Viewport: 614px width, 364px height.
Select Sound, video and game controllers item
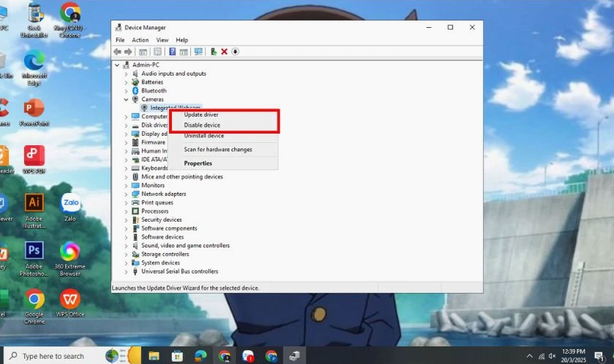[x=185, y=246]
